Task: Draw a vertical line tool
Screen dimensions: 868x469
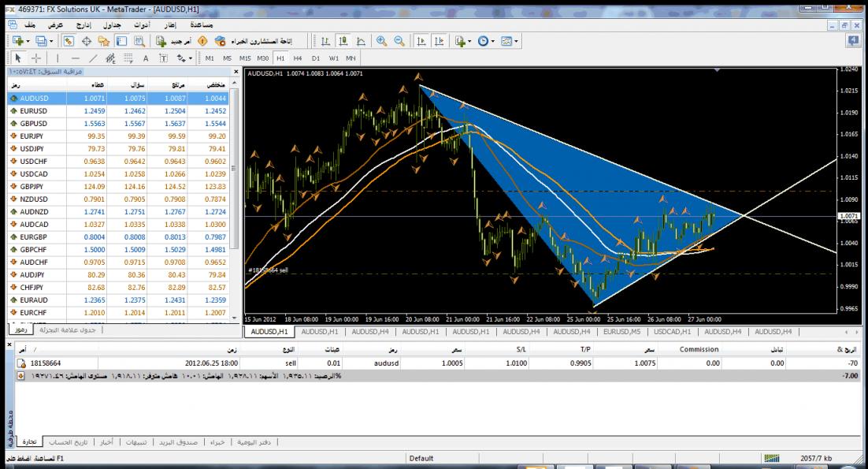Action: [57, 58]
